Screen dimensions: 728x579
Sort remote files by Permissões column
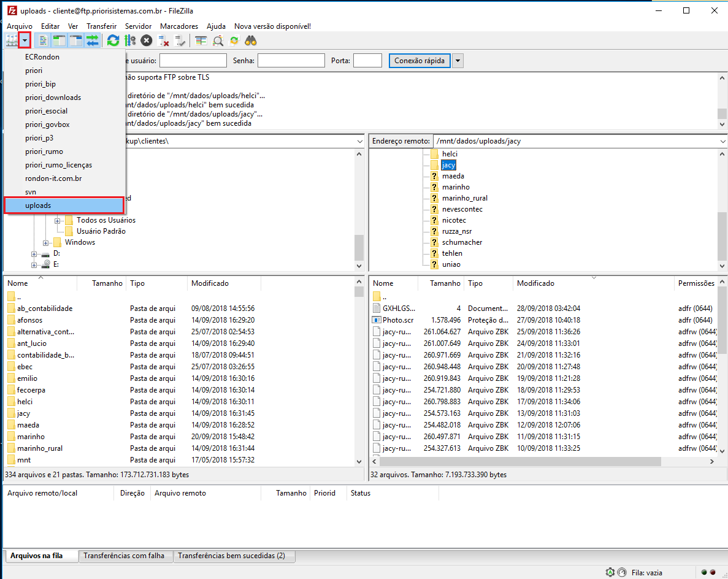(x=696, y=283)
